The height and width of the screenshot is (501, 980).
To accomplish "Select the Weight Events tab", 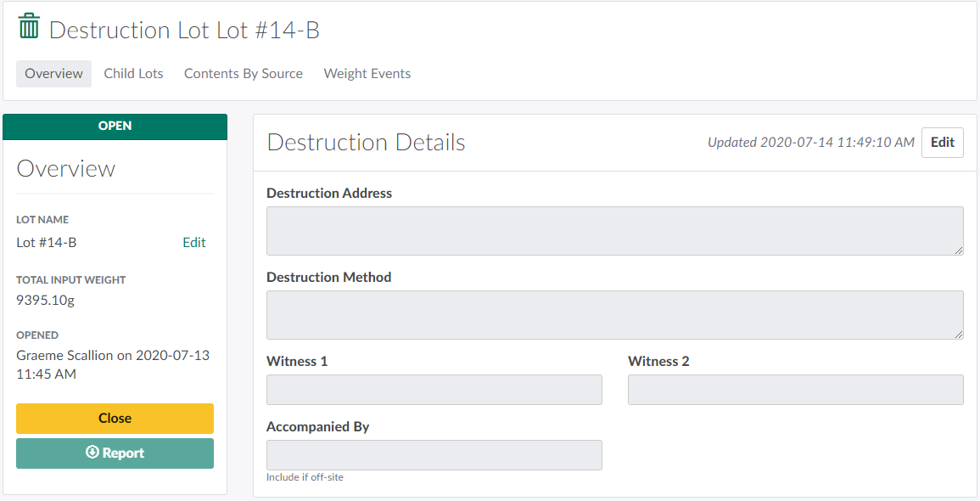I will pos(367,74).
